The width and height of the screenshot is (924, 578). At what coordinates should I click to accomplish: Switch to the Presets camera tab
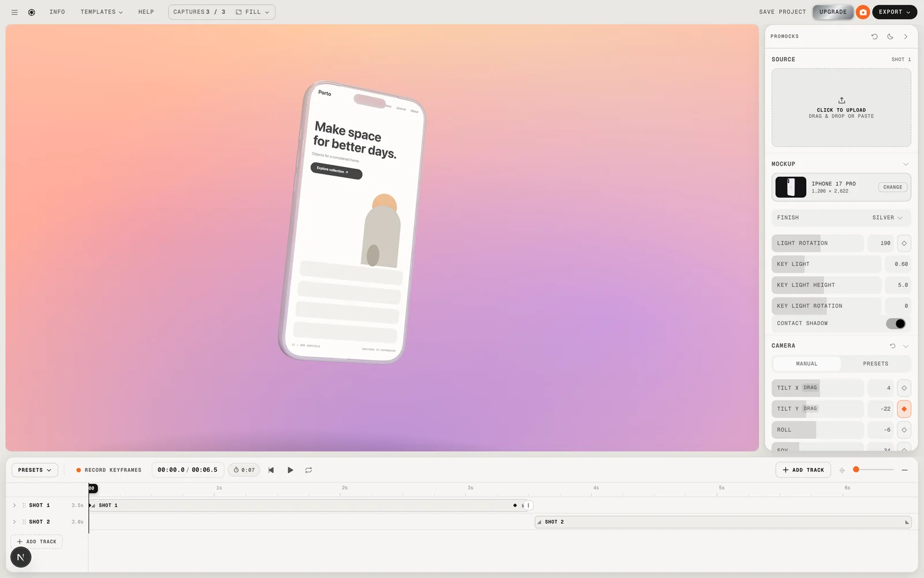[875, 364]
